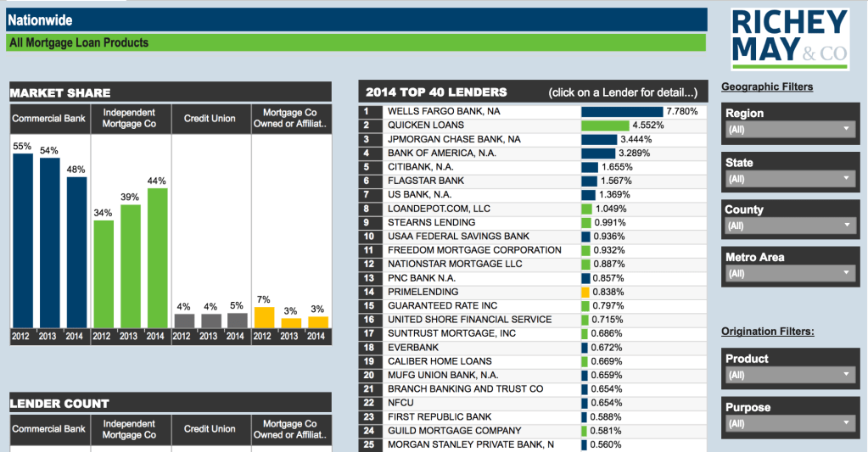Open the County filter dropdown

pyautogui.click(x=788, y=226)
